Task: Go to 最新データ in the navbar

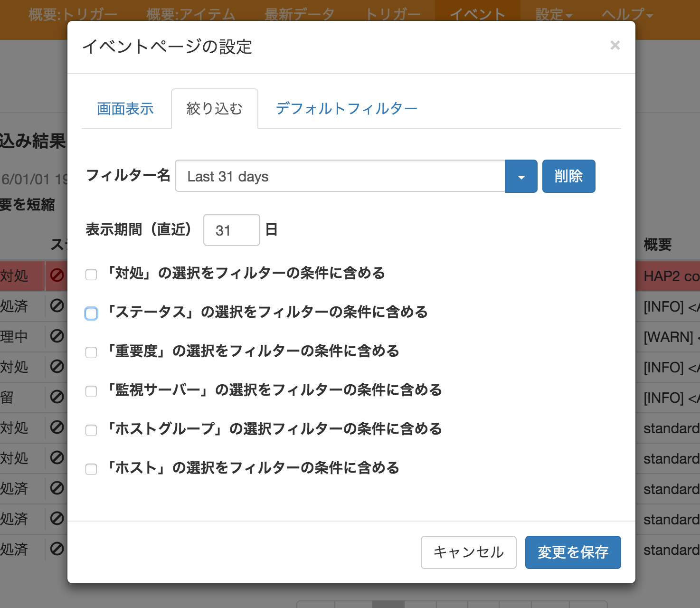Action: pos(299,15)
